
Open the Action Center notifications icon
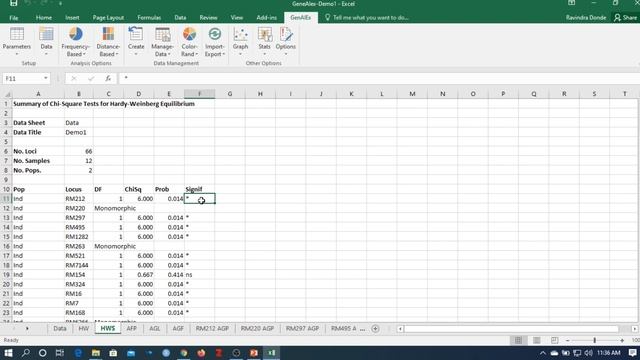[x=632, y=353]
